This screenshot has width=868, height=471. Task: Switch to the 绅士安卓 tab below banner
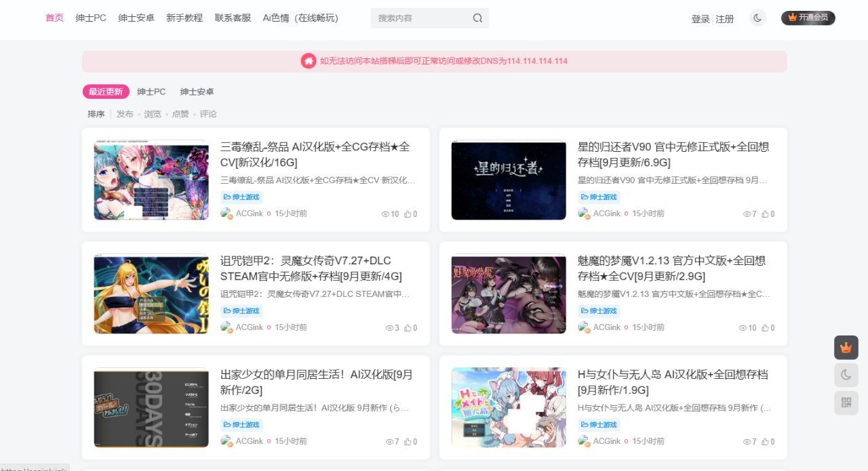tap(197, 91)
